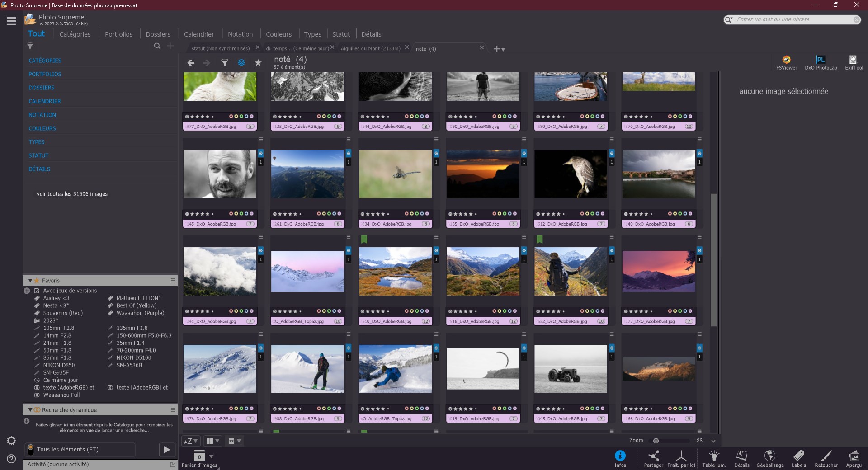868x470 pixels.
Task: Open the Aperçu preview tool
Action: (854, 459)
